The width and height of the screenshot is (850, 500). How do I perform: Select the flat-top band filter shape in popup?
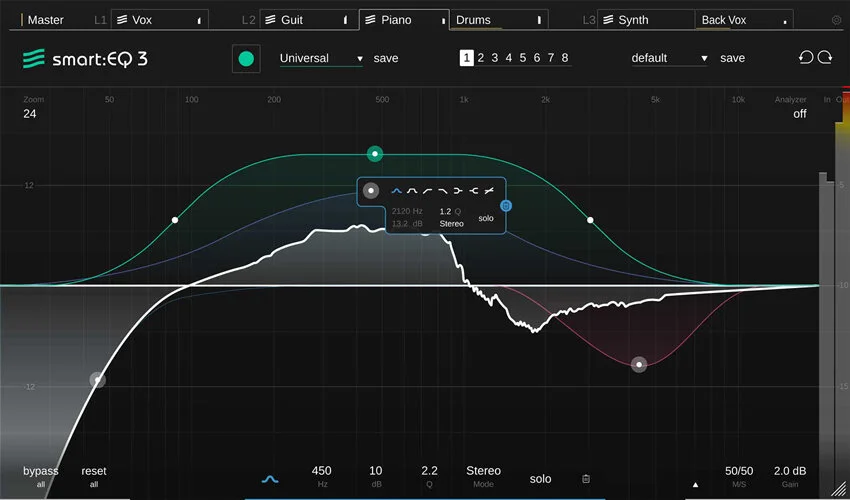coord(412,191)
